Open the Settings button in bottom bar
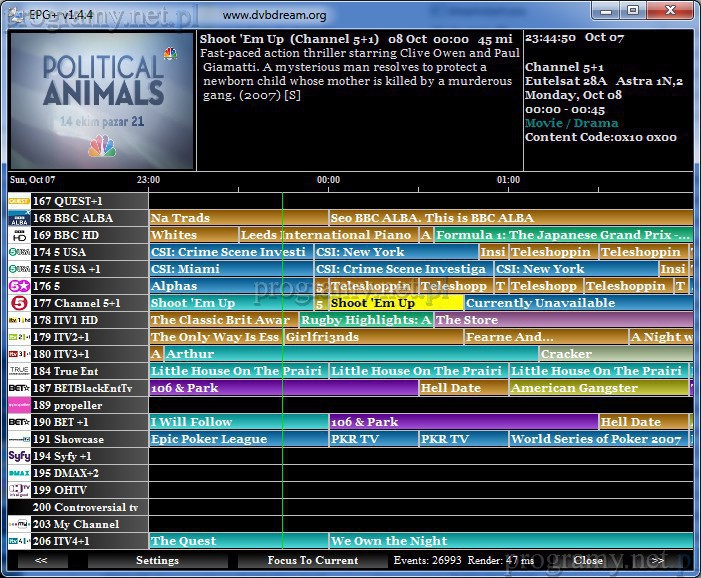The height and width of the screenshot is (578, 701). 157,561
